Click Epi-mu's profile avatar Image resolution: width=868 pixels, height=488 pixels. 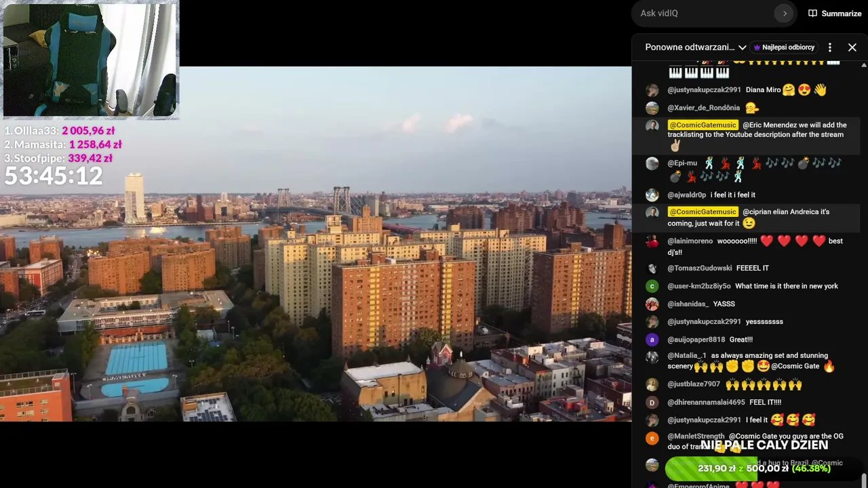(652, 163)
